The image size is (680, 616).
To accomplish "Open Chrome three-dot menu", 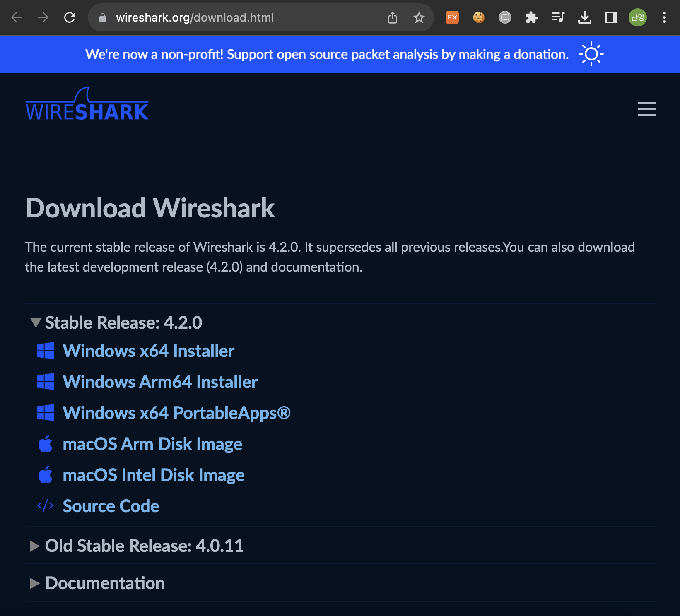I will pos(664,17).
